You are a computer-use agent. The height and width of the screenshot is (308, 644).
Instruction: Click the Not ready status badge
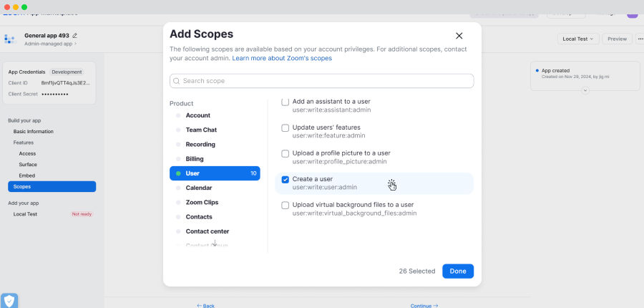tap(82, 214)
